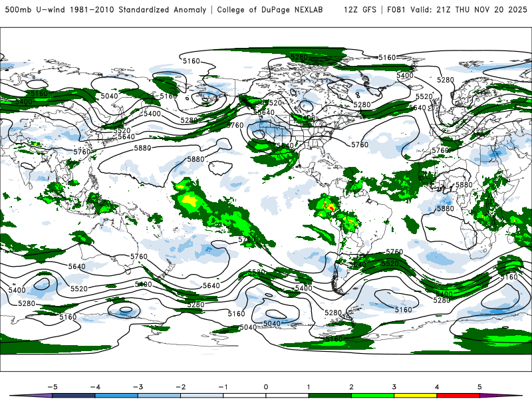Select light blue colorbar segment between -3 and -2
532x399 pixels.
pyautogui.click(x=159, y=396)
